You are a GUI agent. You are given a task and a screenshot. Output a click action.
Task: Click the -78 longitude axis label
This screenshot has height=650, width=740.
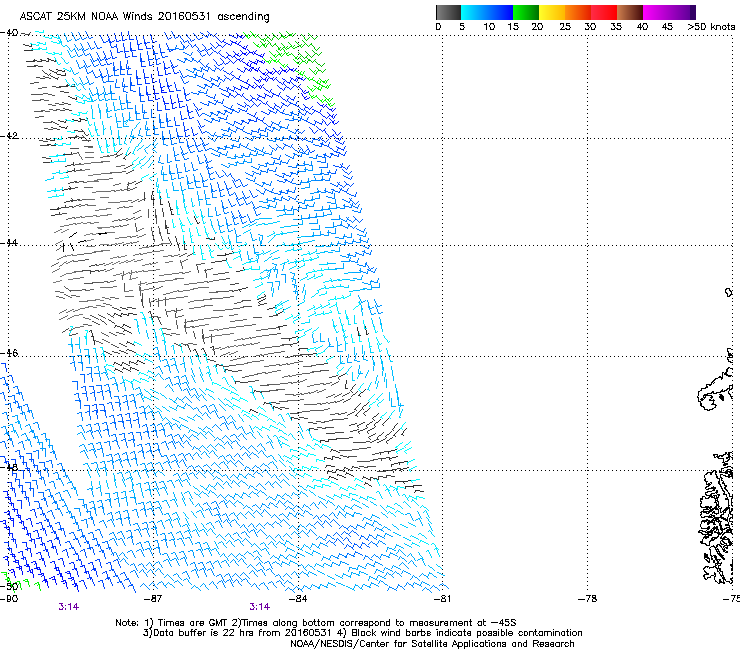click(587, 599)
